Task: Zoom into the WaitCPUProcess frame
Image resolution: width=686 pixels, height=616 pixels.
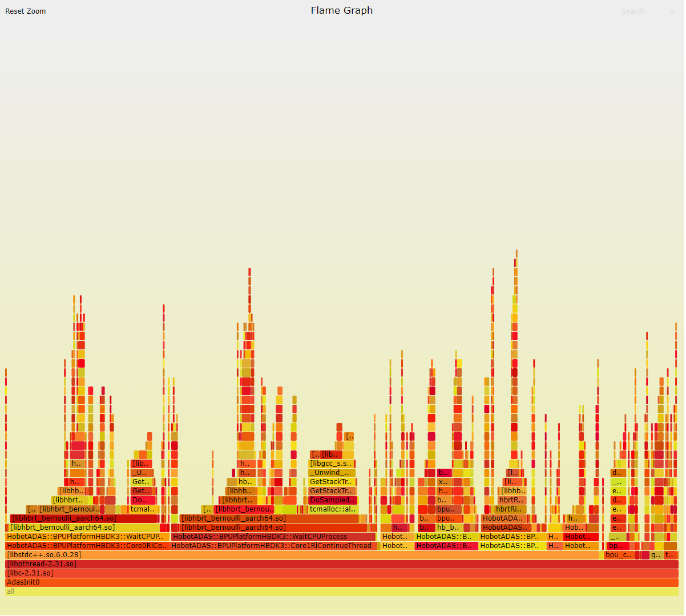Action: [x=273, y=537]
